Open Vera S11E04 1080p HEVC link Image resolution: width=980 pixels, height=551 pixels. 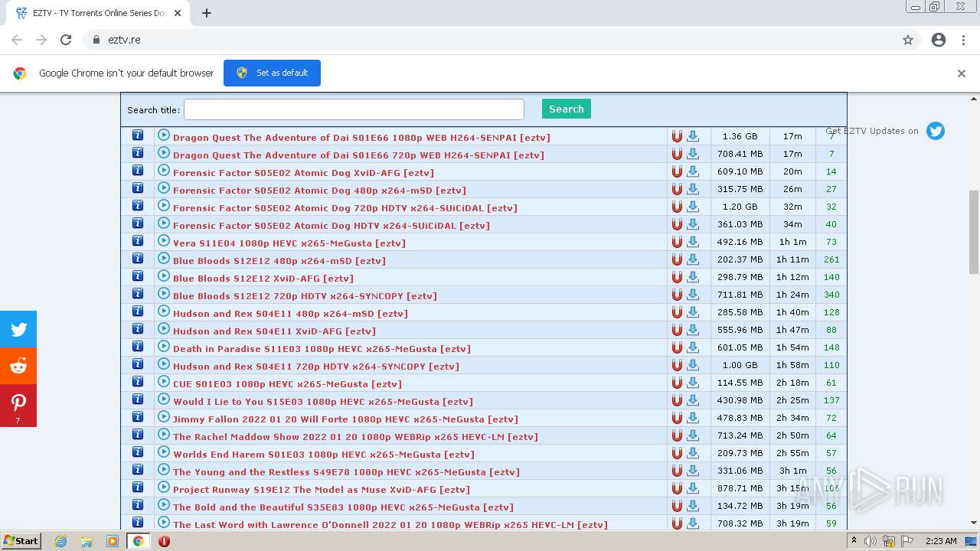289,243
